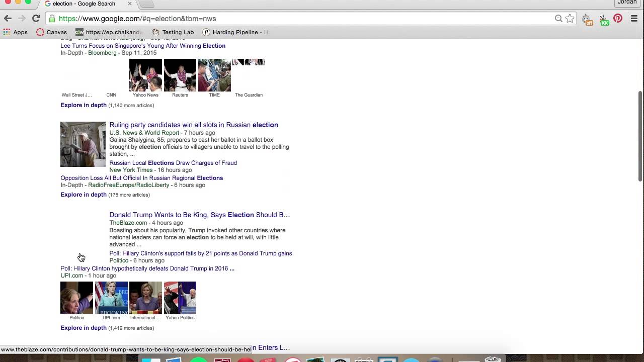Click the forward navigation arrow

tap(22, 19)
